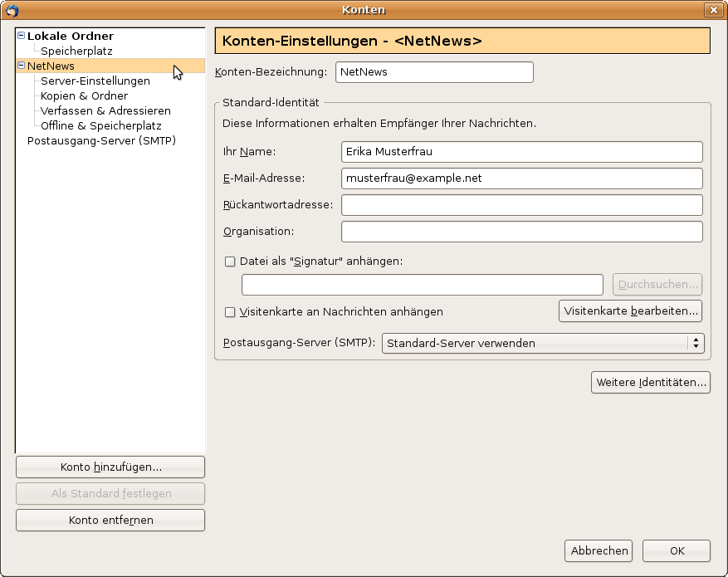728x577 pixels.
Task: Click the Mozilla logo in the title bar
Action: click(x=11, y=9)
